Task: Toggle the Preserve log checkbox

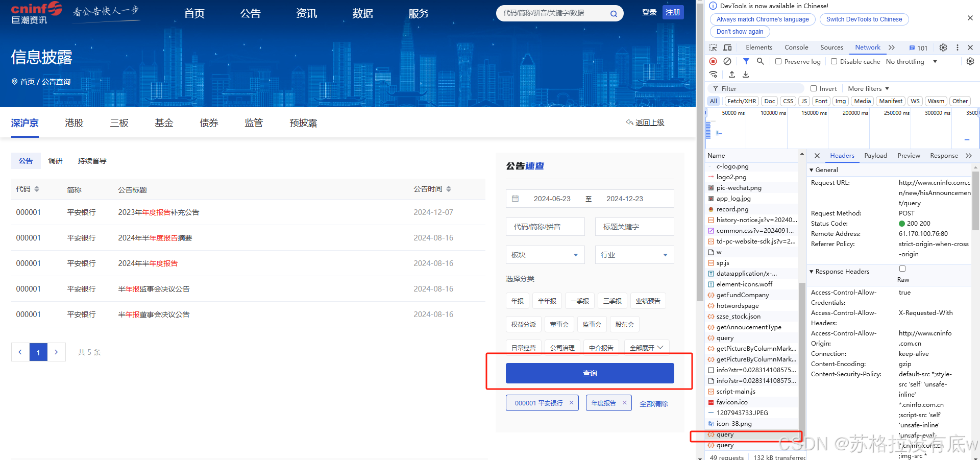Action: point(778,61)
